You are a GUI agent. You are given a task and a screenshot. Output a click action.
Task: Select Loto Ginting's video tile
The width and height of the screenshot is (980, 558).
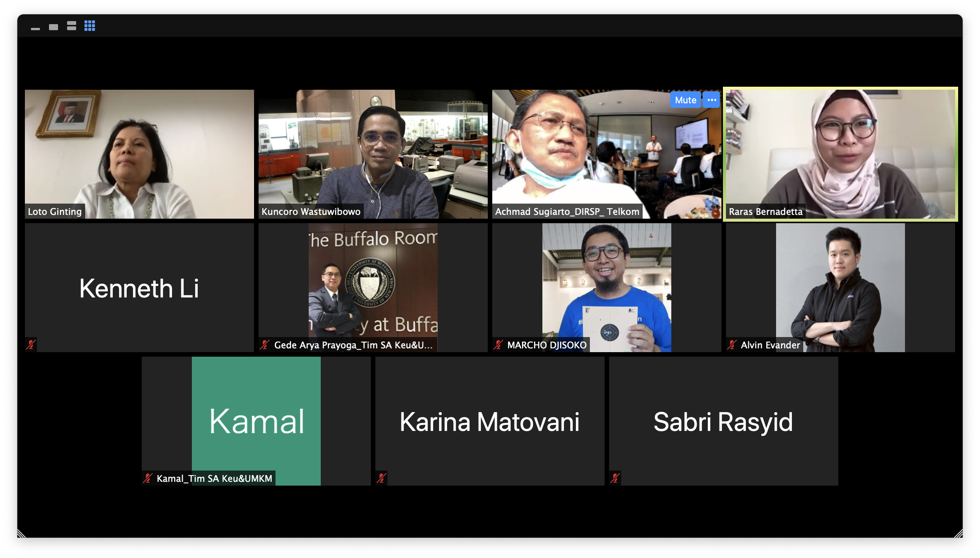point(139,154)
